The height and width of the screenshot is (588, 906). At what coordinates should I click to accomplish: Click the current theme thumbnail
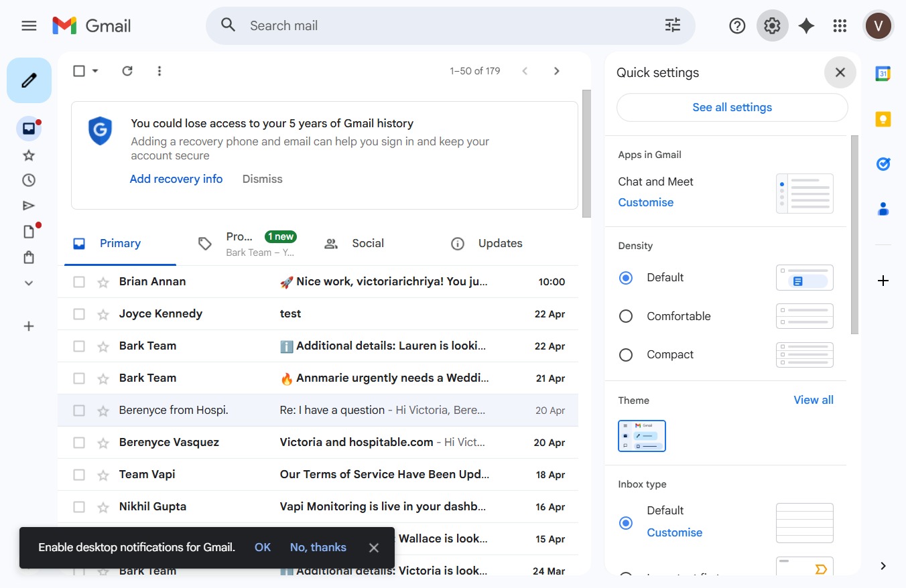pos(642,436)
